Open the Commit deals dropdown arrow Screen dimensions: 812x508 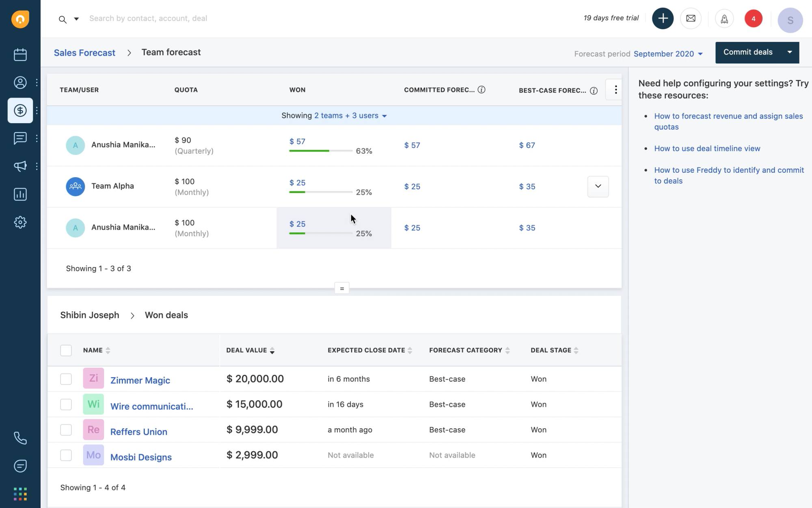(789, 52)
